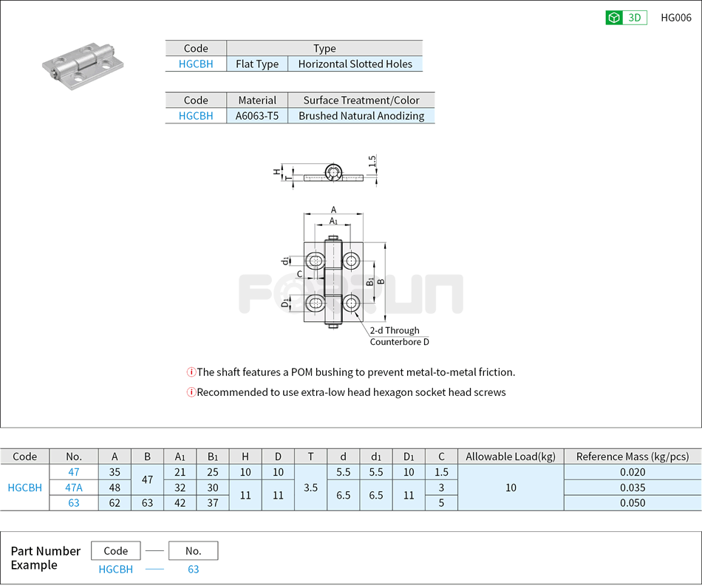Viewport: 702px width, 588px height.
Task: Select the No. box in Part Number Example
Action: tap(193, 550)
